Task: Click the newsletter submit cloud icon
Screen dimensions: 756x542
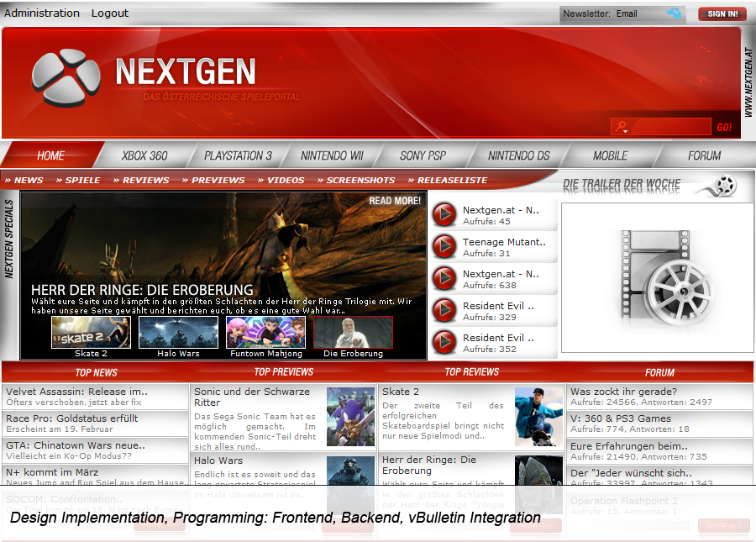Action: click(674, 13)
